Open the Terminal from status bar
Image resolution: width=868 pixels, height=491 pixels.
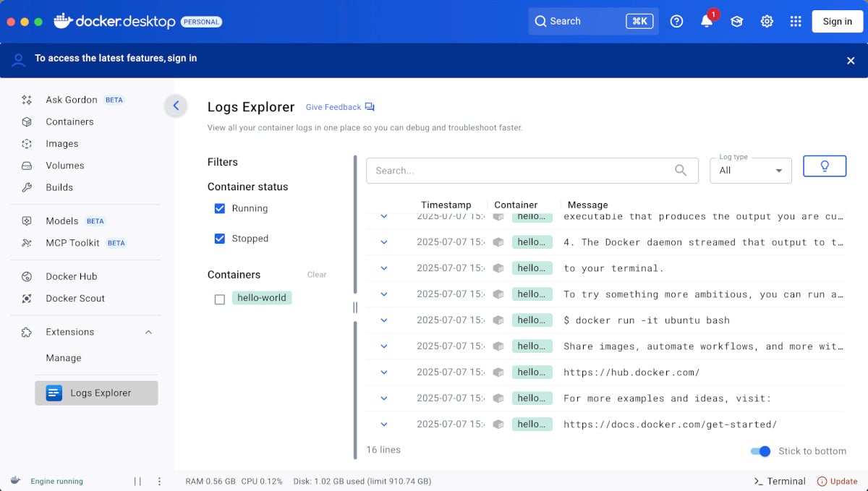[780, 481]
